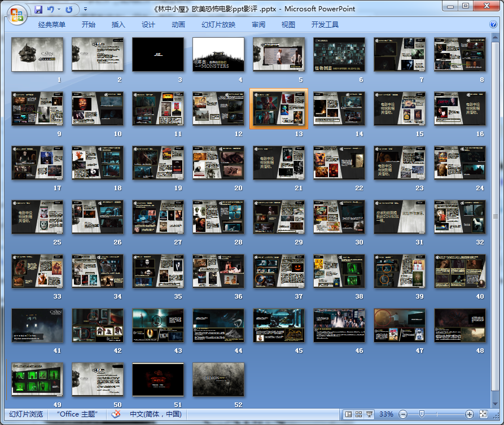Select slide 33 thumbnail
This screenshot has height=425, width=504.
pos(37,271)
